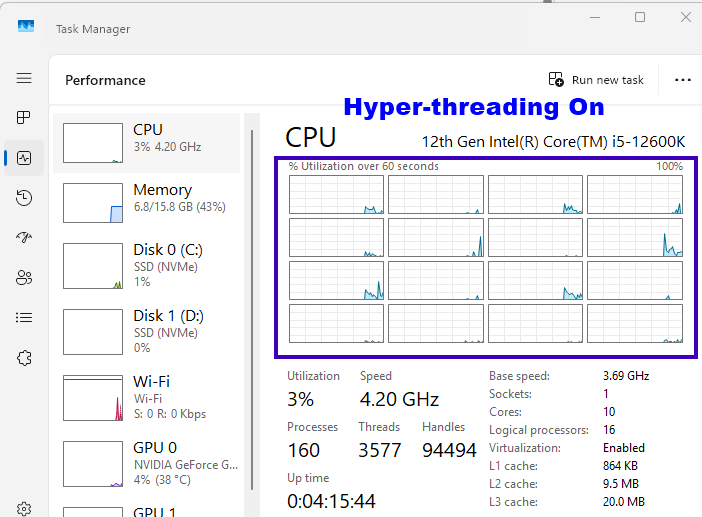Open the Users page icon
This screenshot has width=702, height=517.
(x=24, y=278)
